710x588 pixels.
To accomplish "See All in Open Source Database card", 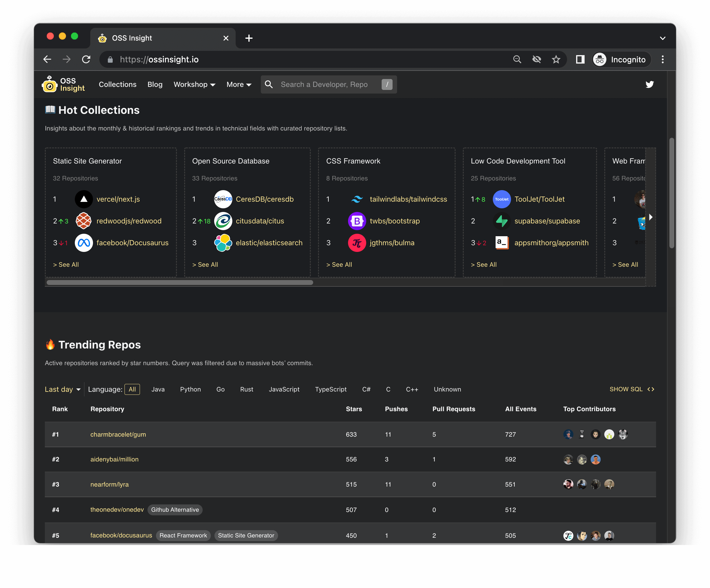I will (205, 265).
